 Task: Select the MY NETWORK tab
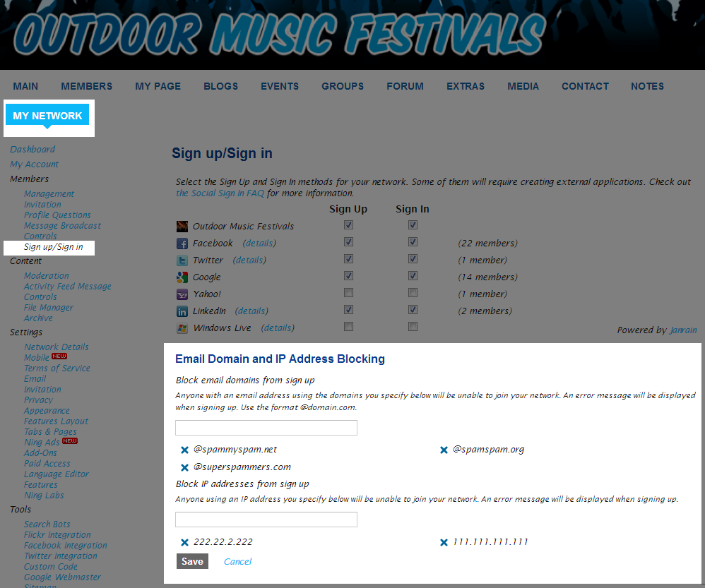[47, 116]
